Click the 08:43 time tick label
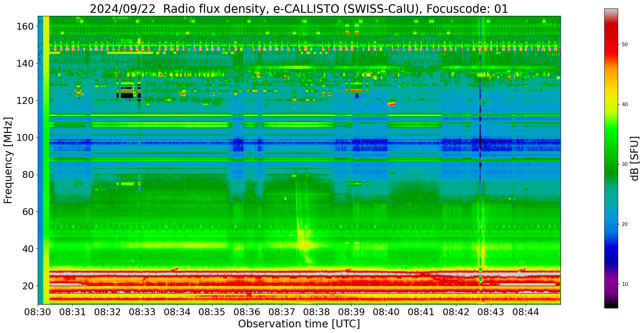The width and height of the screenshot is (644, 333). point(491,312)
